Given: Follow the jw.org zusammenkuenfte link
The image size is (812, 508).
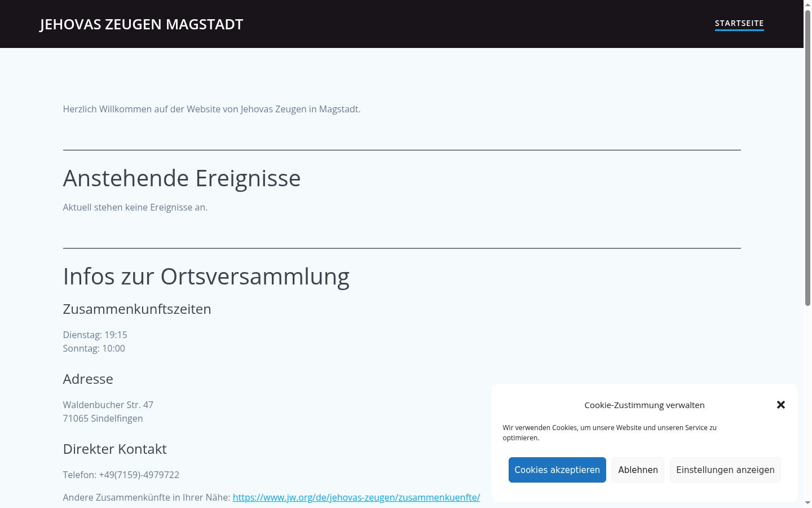Looking at the screenshot, I should click(x=356, y=497).
